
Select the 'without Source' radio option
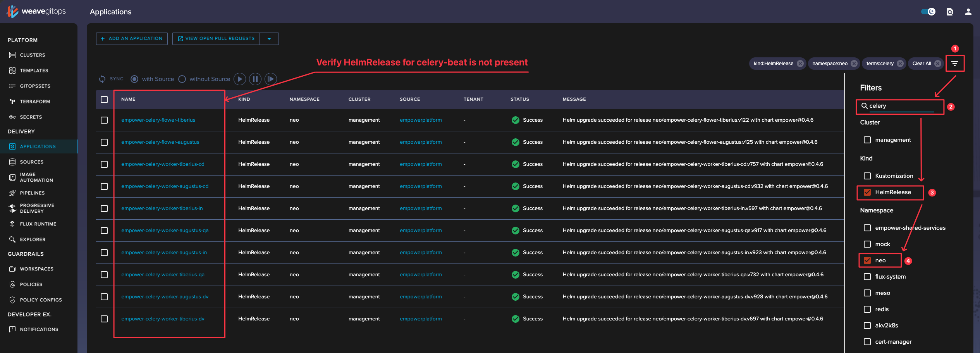182,79
